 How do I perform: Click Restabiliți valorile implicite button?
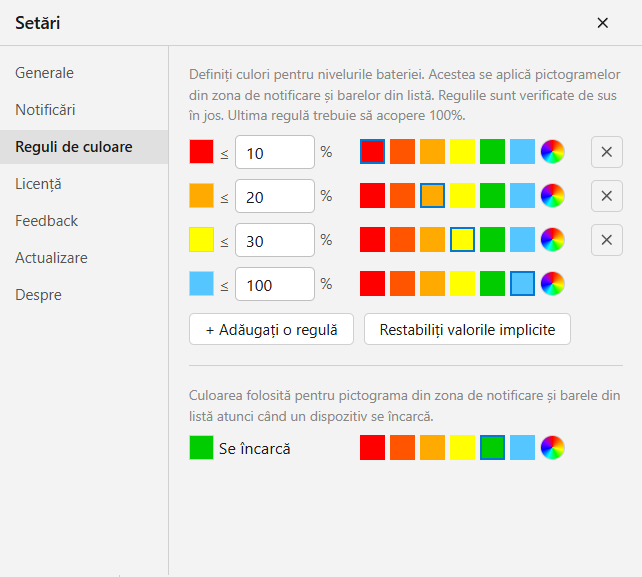(467, 329)
